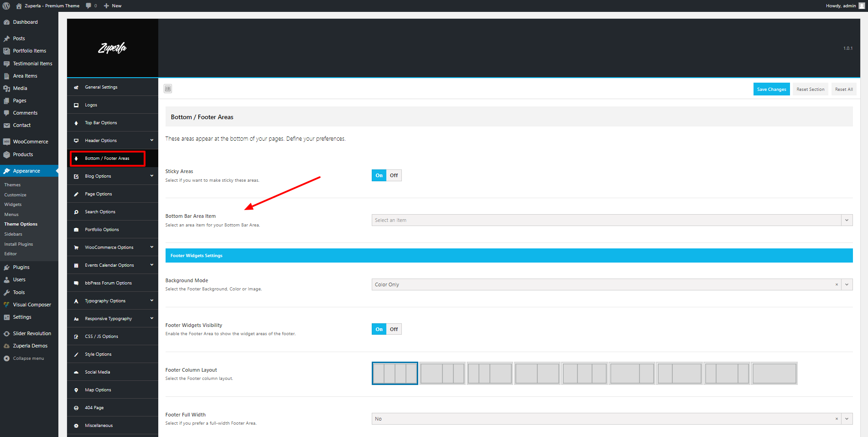
Task: Expand Typography Options submenu arrow
Action: 152,300
